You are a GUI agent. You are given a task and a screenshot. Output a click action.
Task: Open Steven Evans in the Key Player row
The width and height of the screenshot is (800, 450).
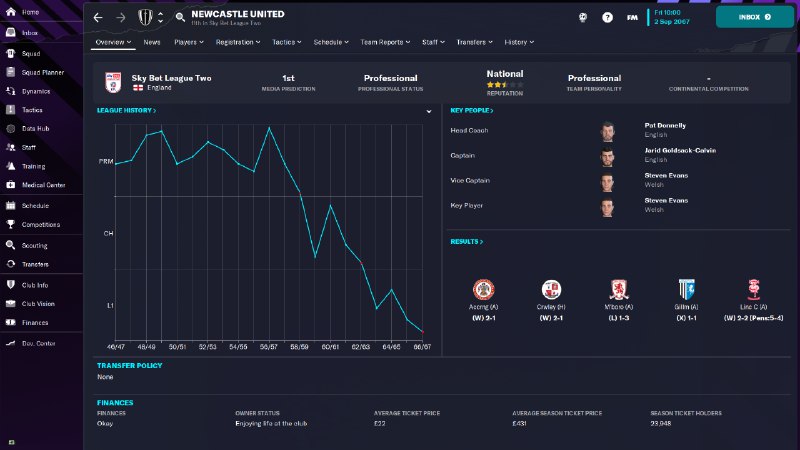666,201
